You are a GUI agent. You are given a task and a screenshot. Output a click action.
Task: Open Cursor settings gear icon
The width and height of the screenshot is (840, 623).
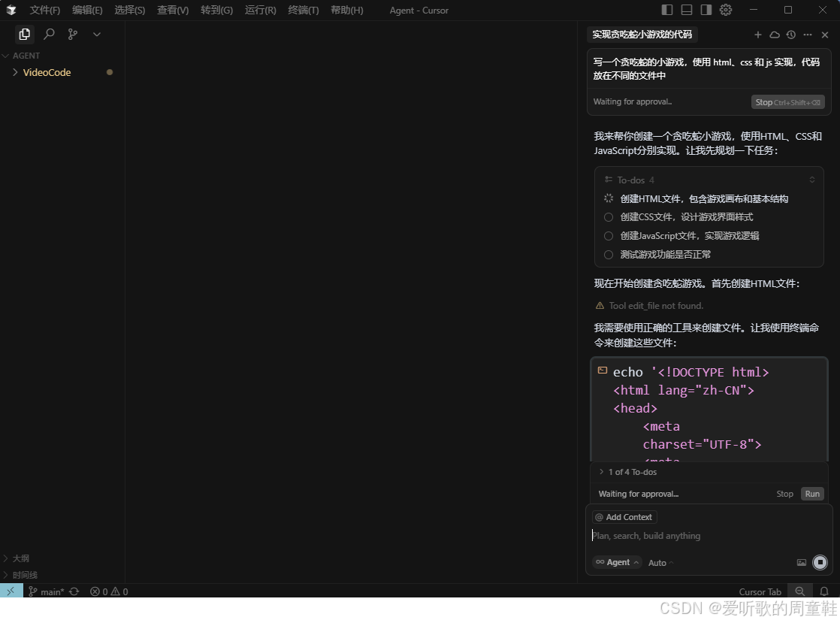click(x=726, y=10)
